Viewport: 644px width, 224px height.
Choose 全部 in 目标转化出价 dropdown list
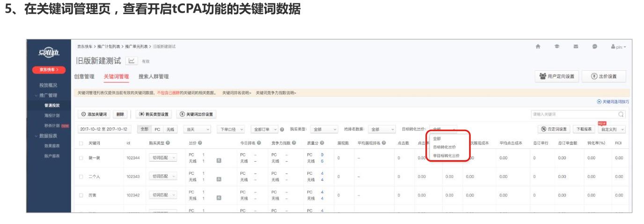point(437,139)
